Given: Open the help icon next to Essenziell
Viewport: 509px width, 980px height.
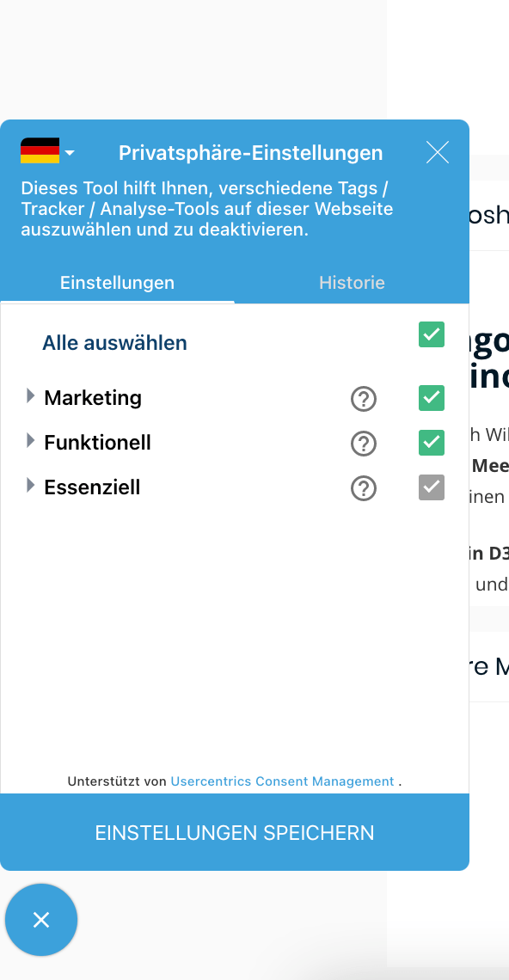Looking at the screenshot, I should click(363, 488).
